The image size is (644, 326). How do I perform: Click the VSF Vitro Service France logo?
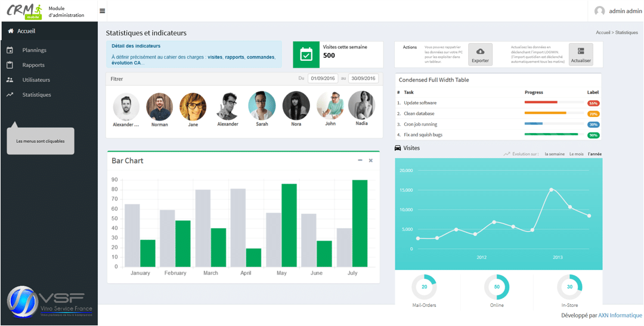[49, 302]
